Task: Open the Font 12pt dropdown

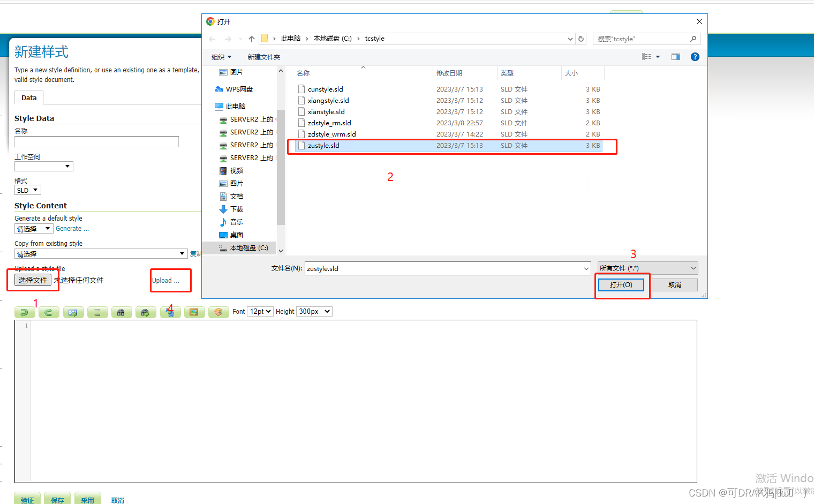Action: coord(260,312)
